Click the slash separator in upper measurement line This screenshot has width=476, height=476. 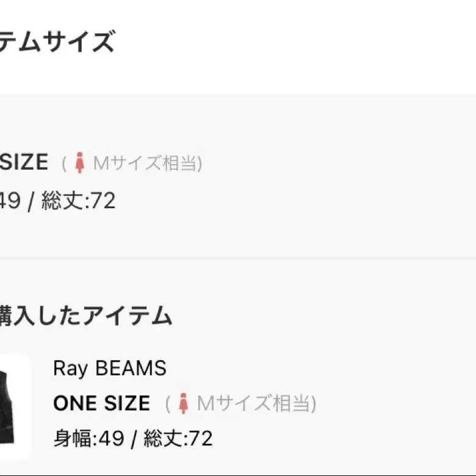click(x=31, y=201)
